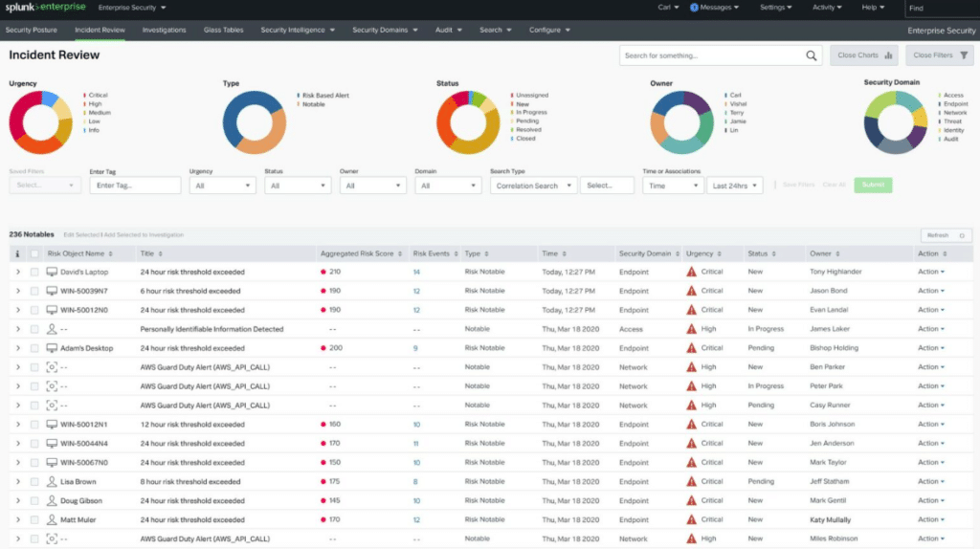Screen dimensions: 980x549
Task: Check the box for Lisa Brown row
Action: tap(34, 482)
